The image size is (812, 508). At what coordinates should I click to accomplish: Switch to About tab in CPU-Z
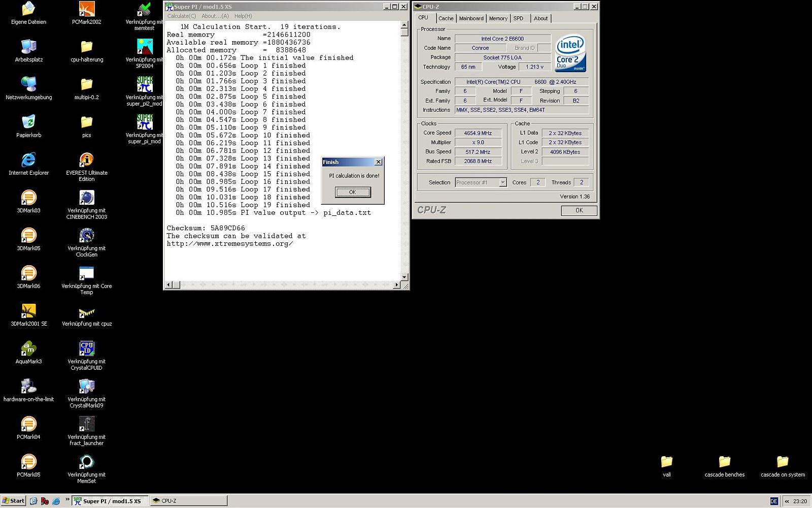point(540,18)
